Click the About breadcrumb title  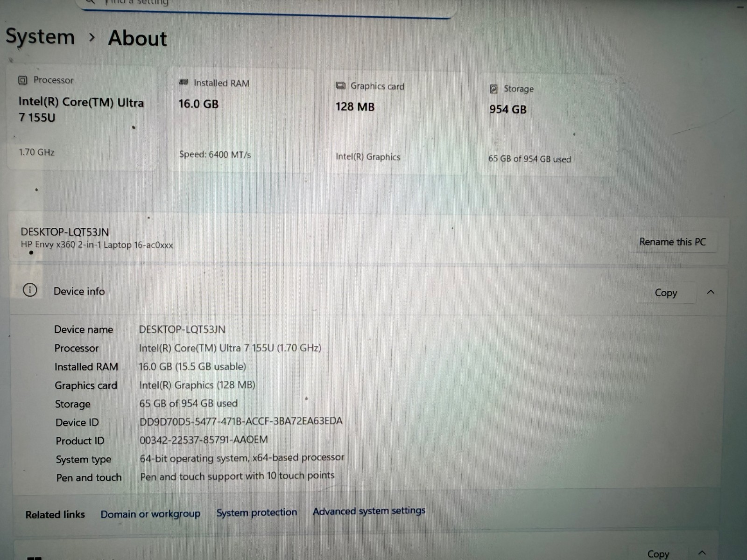(x=138, y=38)
